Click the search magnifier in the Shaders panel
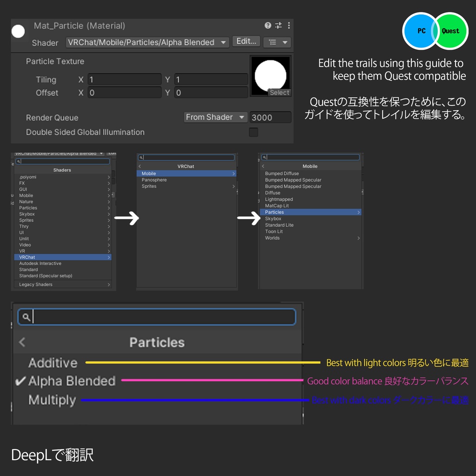 tap(18, 161)
